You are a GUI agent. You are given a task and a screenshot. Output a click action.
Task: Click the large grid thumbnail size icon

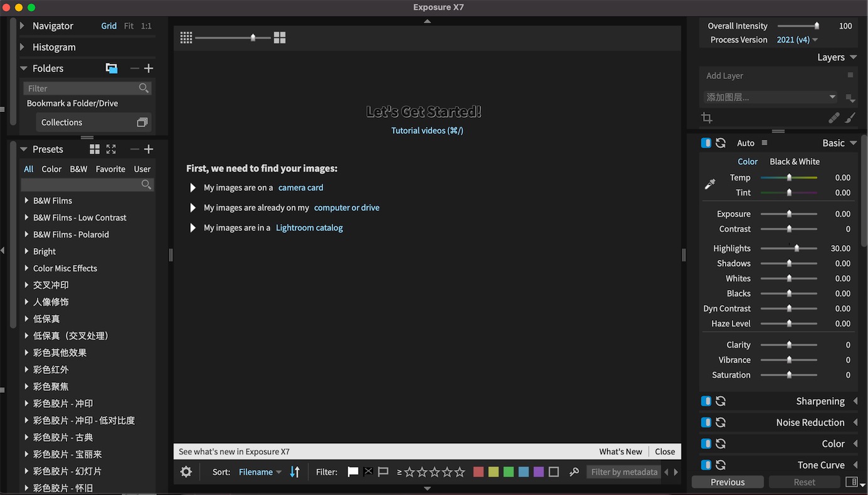pyautogui.click(x=280, y=38)
